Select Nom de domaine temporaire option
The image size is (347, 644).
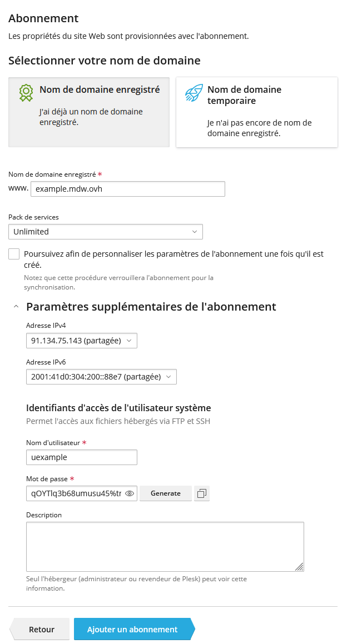pos(257,112)
